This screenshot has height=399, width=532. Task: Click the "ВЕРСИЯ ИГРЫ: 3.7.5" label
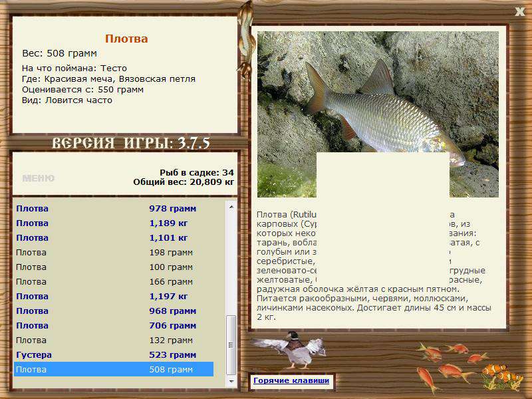click(131, 143)
